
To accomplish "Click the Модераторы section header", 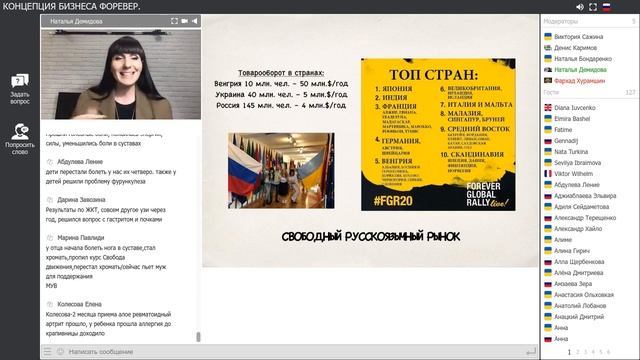I will click(x=560, y=21).
